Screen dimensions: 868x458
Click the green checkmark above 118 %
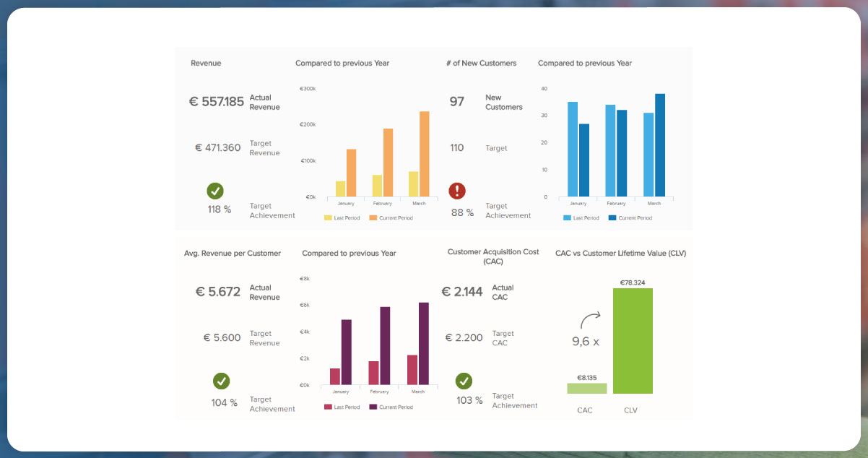tap(215, 191)
